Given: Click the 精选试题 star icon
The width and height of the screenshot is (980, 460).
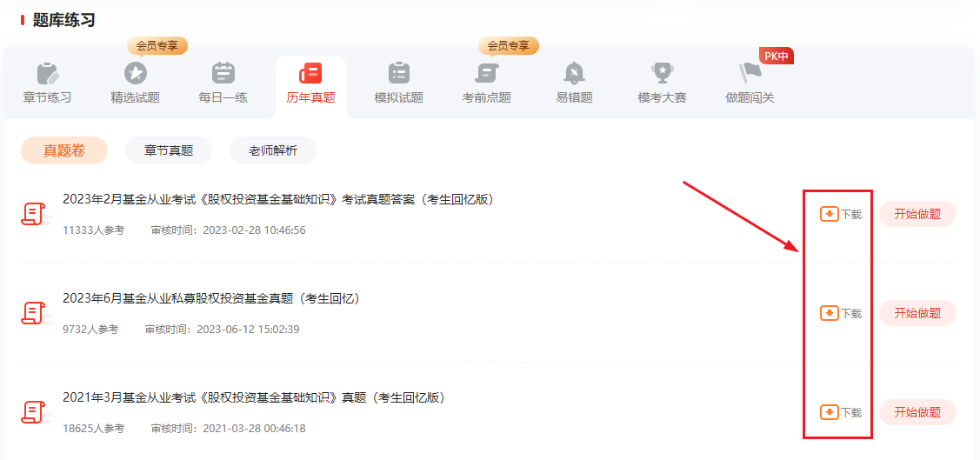Looking at the screenshot, I should (x=135, y=73).
